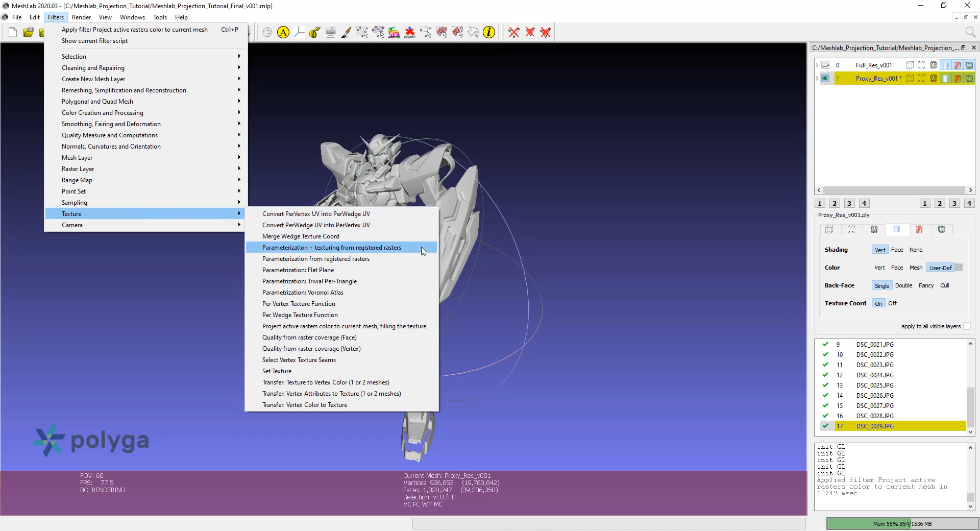Open Color Creation and Processing submenu
Image resolution: width=980 pixels, height=531 pixels.
[x=146, y=112]
